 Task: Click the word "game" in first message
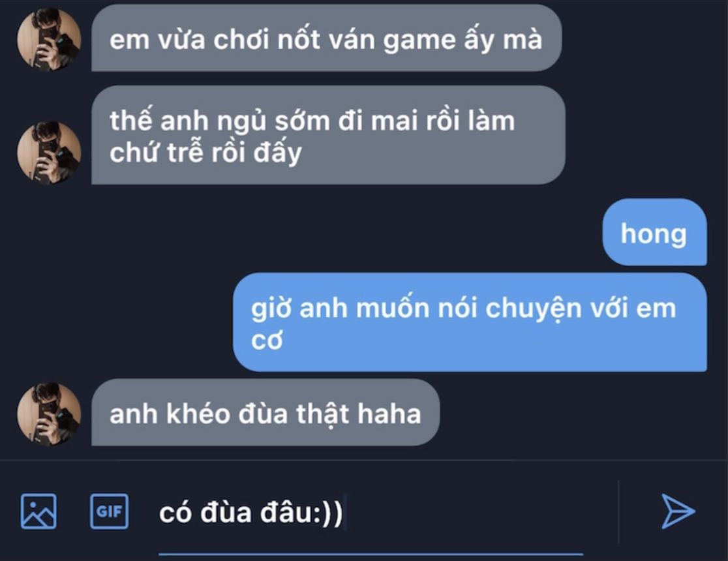point(419,41)
